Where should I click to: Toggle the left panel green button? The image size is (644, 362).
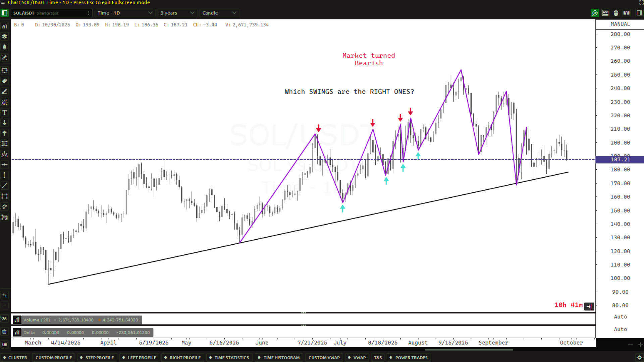[5, 13]
